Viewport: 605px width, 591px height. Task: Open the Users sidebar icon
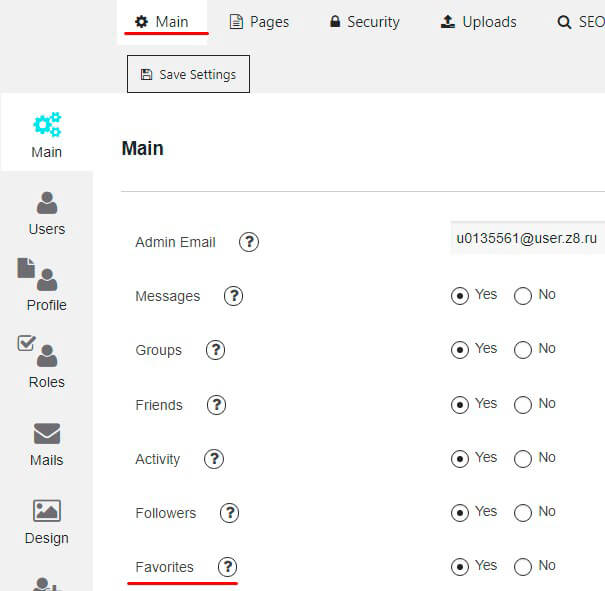pyautogui.click(x=47, y=203)
